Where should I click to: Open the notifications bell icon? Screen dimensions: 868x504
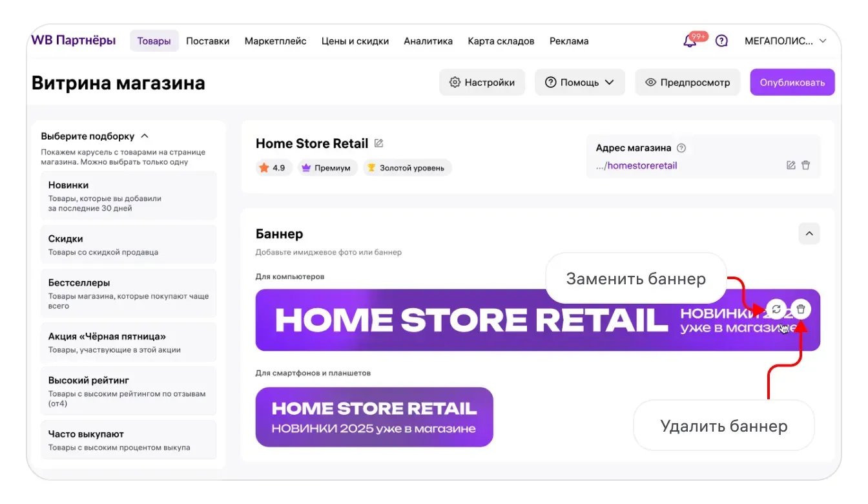[690, 41]
